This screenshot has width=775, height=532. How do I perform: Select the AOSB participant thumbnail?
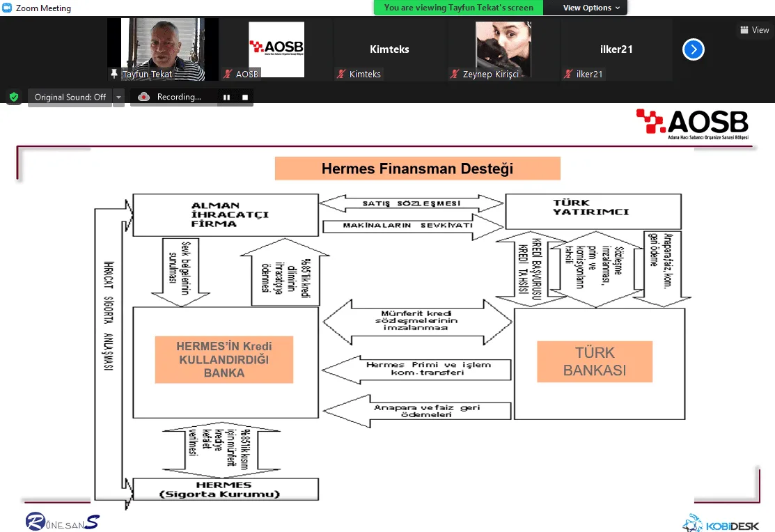tap(276, 49)
